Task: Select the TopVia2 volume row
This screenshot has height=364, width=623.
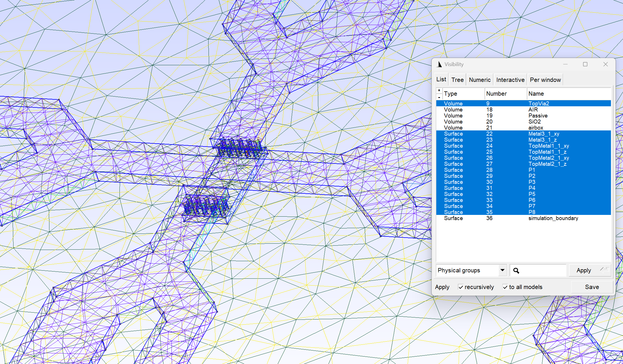Action: [x=523, y=103]
